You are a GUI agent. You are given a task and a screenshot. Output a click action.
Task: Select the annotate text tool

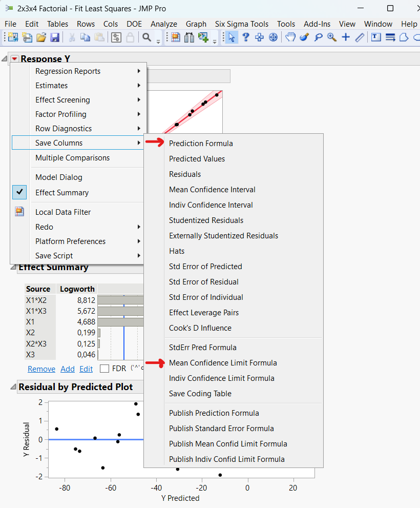click(376, 37)
